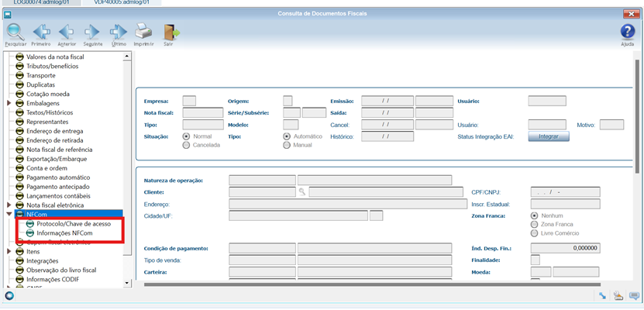
Task: Open Integrações tree item
Action: click(x=43, y=260)
